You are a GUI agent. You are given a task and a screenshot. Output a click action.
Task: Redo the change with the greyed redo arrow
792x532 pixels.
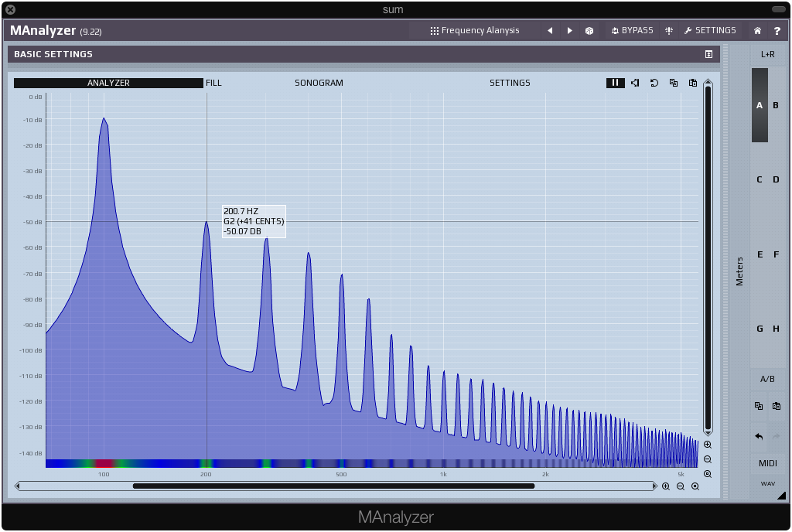click(x=777, y=436)
